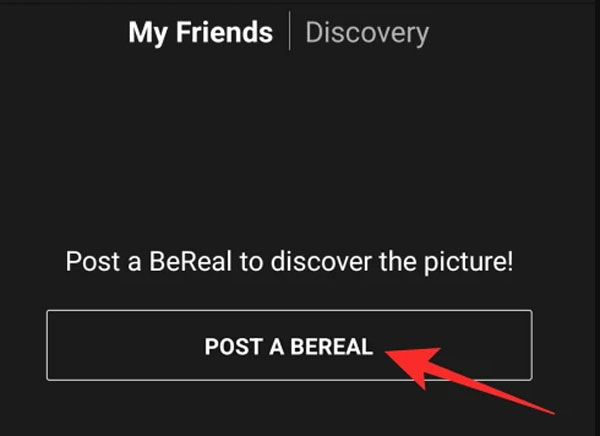Select the My Friends tab

pyautogui.click(x=201, y=33)
